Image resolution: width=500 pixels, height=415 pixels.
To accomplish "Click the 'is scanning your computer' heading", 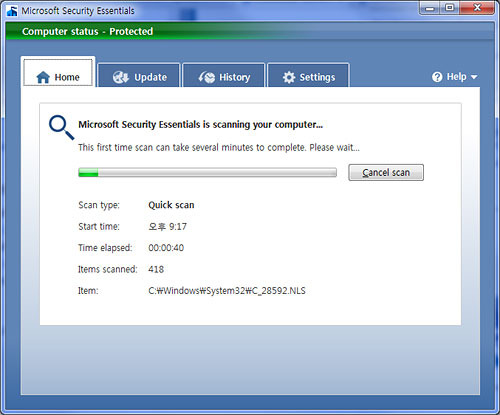I will [x=200, y=125].
